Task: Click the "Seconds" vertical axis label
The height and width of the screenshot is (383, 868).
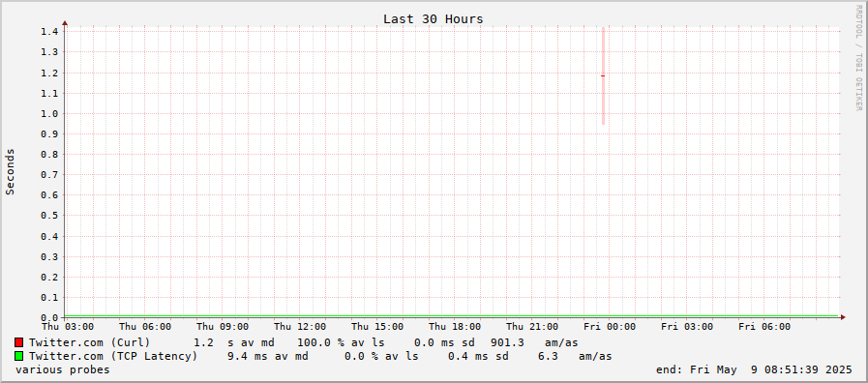Action: [x=10, y=171]
